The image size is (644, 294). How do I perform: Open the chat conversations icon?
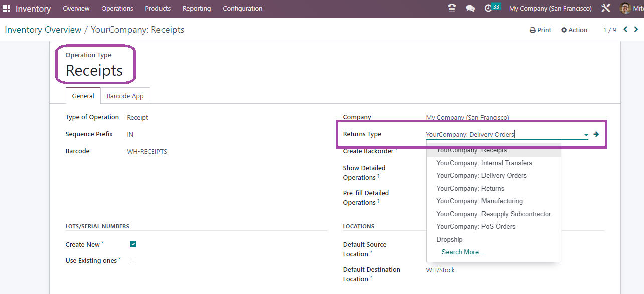[470, 9]
